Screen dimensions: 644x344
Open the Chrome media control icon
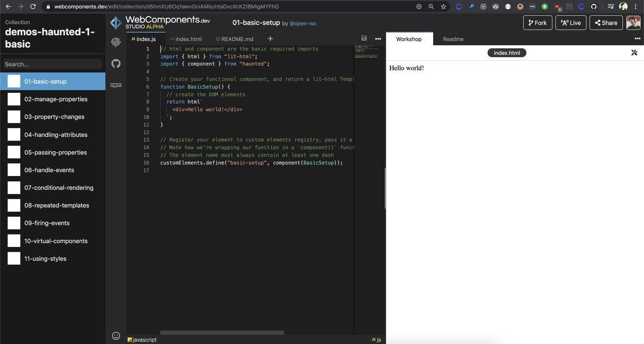pyautogui.click(x=611, y=6)
